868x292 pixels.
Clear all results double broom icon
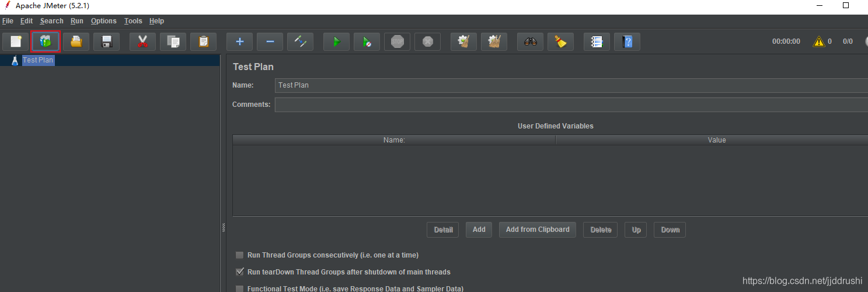pos(494,41)
